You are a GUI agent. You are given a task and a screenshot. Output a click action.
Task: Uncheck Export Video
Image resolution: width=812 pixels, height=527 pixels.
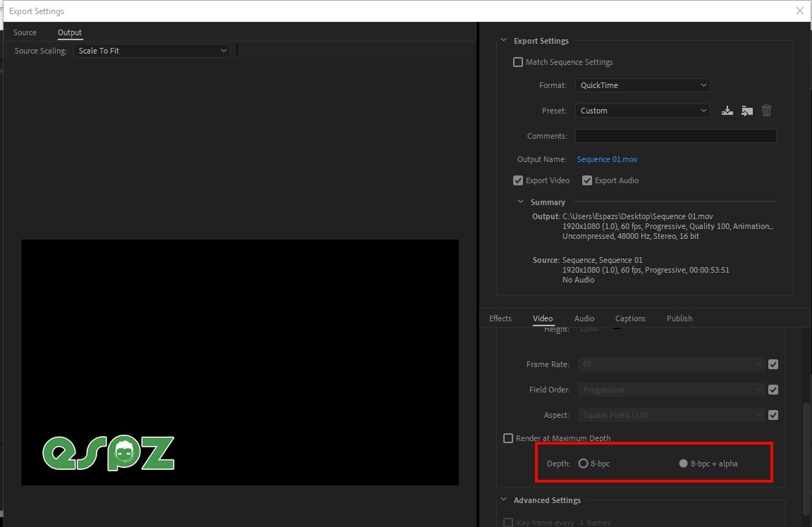pyautogui.click(x=518, y=180)
